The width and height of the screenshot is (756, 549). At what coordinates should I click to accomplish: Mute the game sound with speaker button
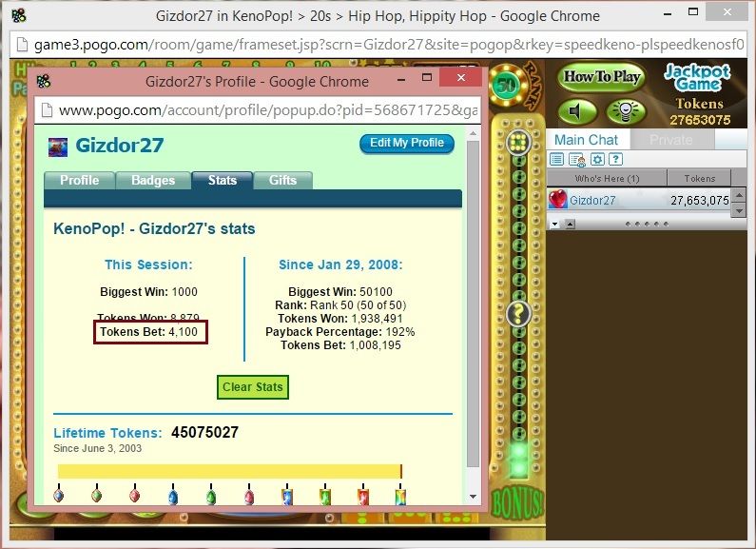click(577, 112)
